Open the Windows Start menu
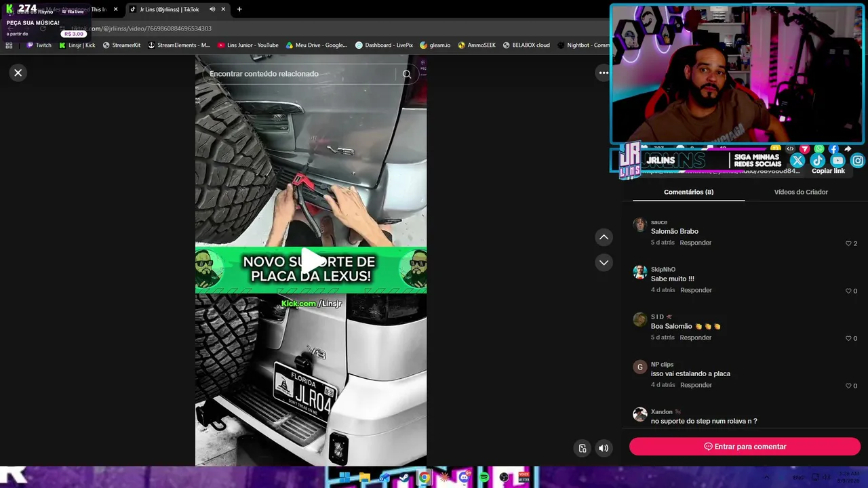 coord(344,478)
